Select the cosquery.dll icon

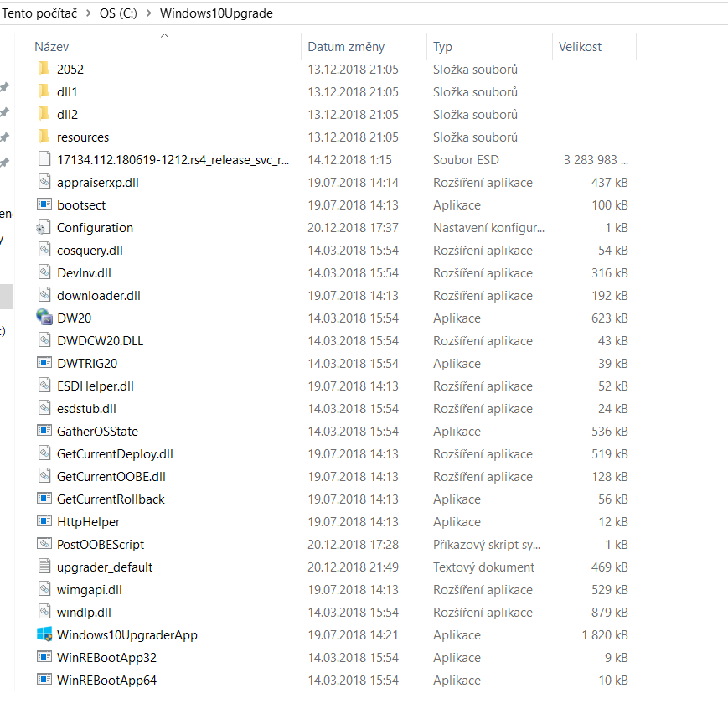(x=44, y=250)
